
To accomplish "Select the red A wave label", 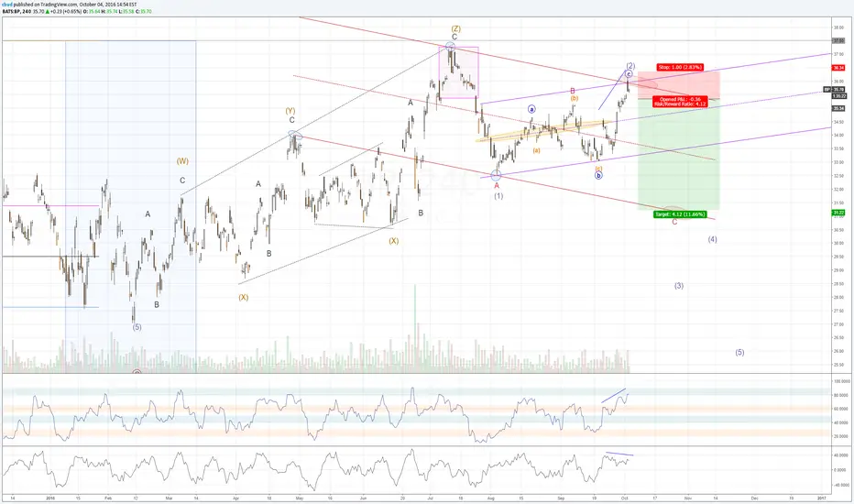I will tap(497, 186).
